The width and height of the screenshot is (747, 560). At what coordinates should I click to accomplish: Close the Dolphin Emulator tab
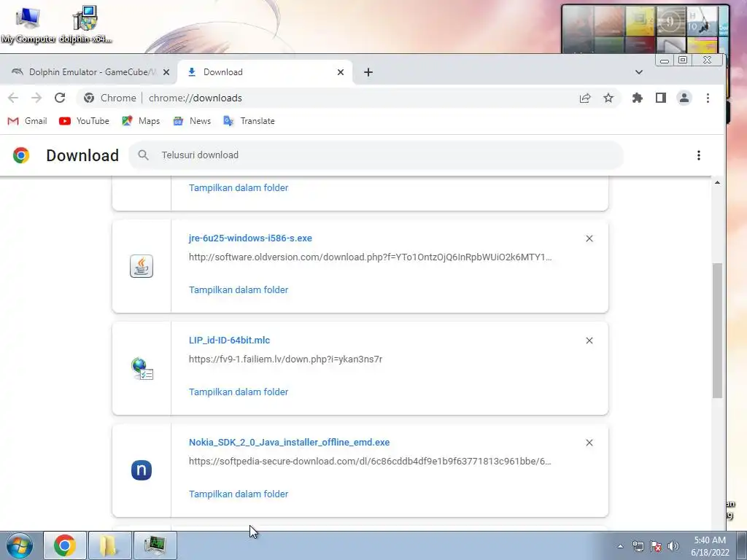point(166,72)
